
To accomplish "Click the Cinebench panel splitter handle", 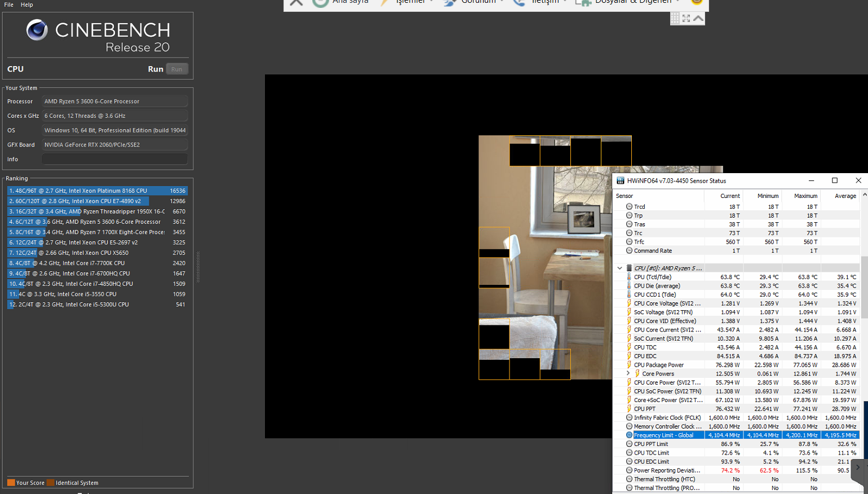I will click(x=198, y=267).
